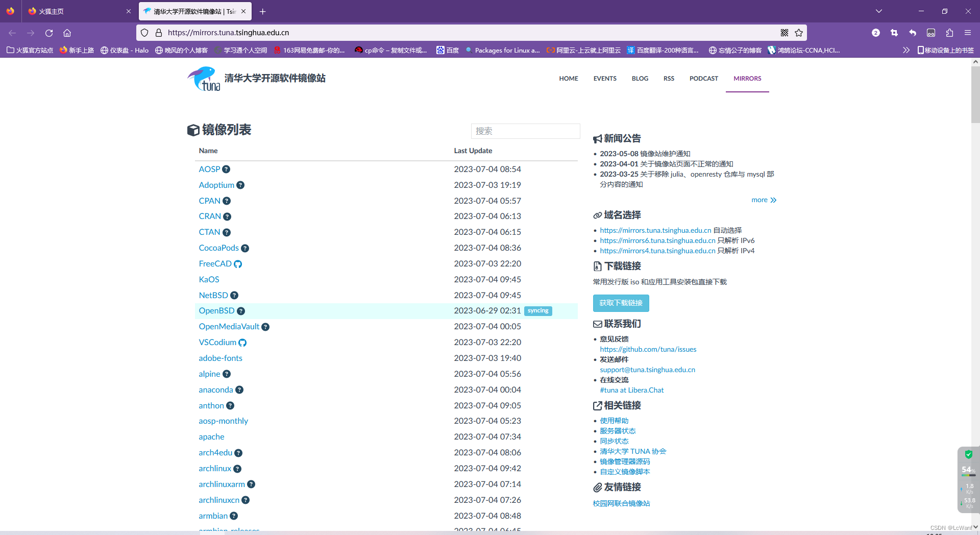This screenshot has width=980, height=535.
Task: Open the github.com/tuna/issues link
Action: 648,350
